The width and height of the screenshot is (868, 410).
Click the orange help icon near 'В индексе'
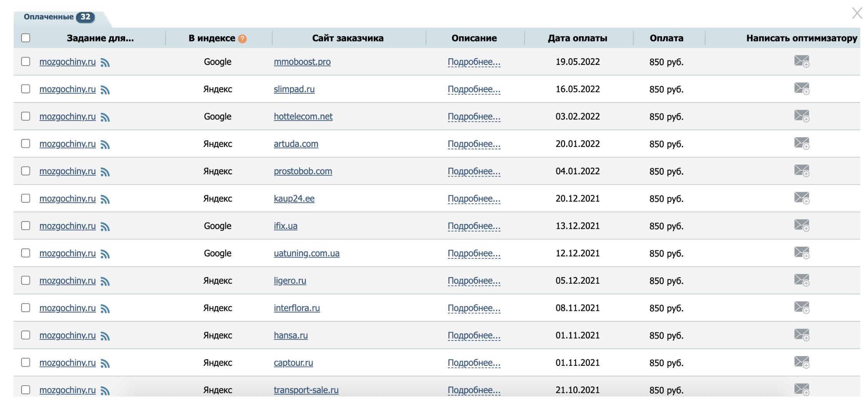click(242, 39)
